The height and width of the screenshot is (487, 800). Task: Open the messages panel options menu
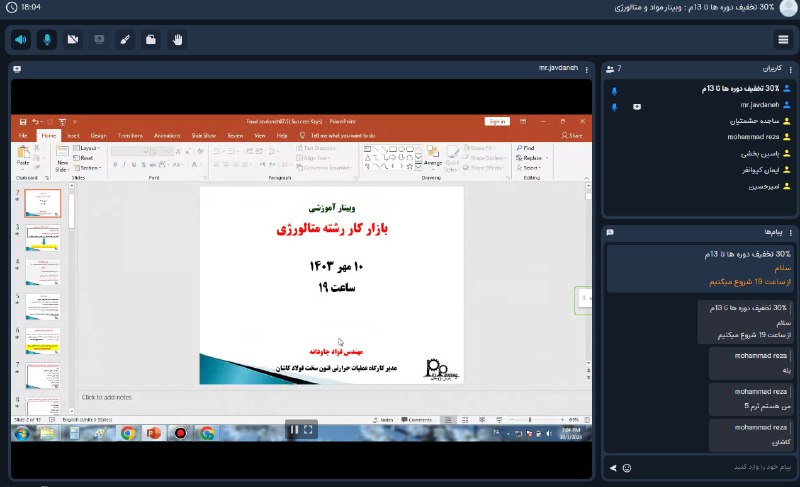click(791, 233)
